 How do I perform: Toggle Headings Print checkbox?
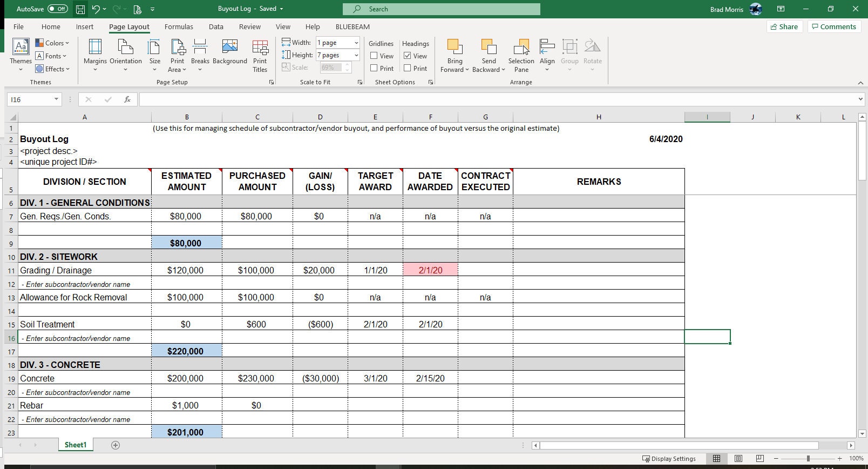click(x=408, y=68)
